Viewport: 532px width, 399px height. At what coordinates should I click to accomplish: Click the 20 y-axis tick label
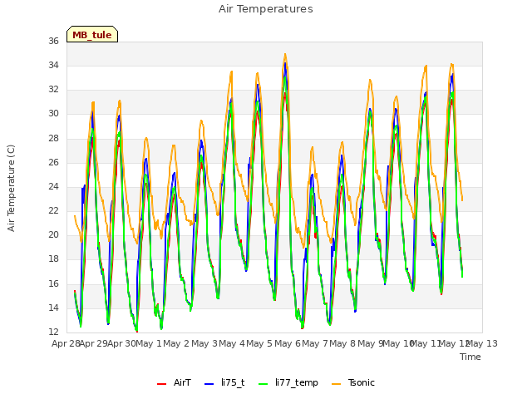pos(53,234)
